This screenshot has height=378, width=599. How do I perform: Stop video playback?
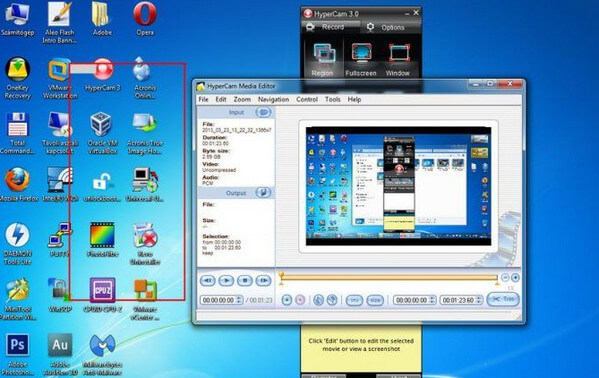click(244, 281)
